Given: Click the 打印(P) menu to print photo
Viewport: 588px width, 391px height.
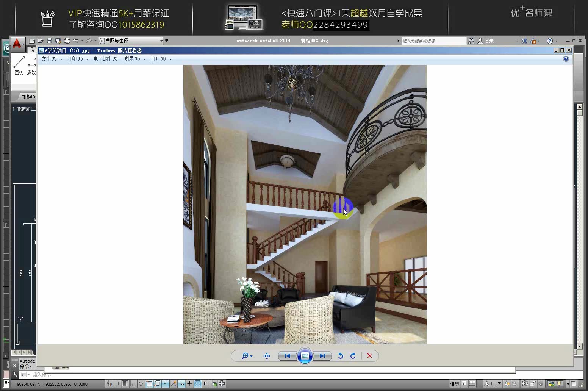Looking at the screenshot, I should tap(75, 59).
